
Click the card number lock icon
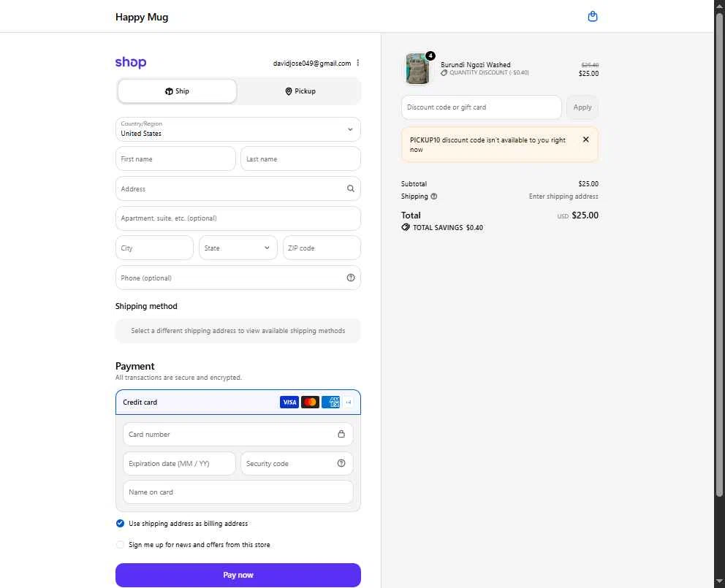point(341,434)
